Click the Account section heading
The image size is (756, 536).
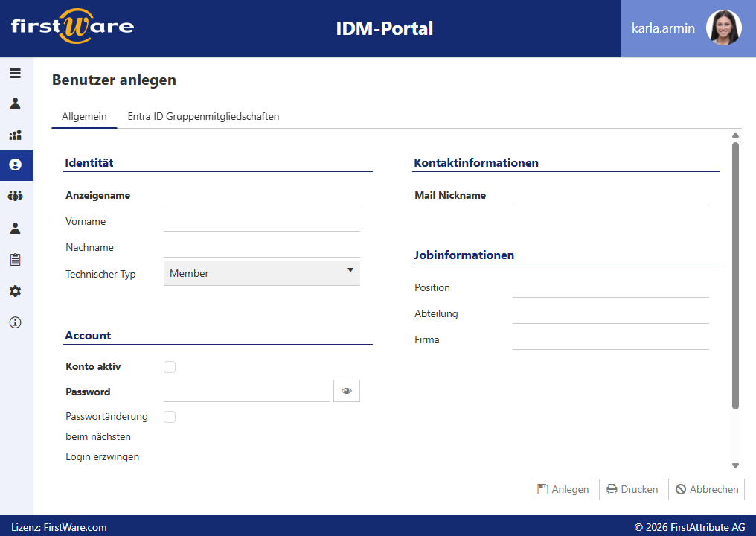pyautogui.click(x=88, y=335)
